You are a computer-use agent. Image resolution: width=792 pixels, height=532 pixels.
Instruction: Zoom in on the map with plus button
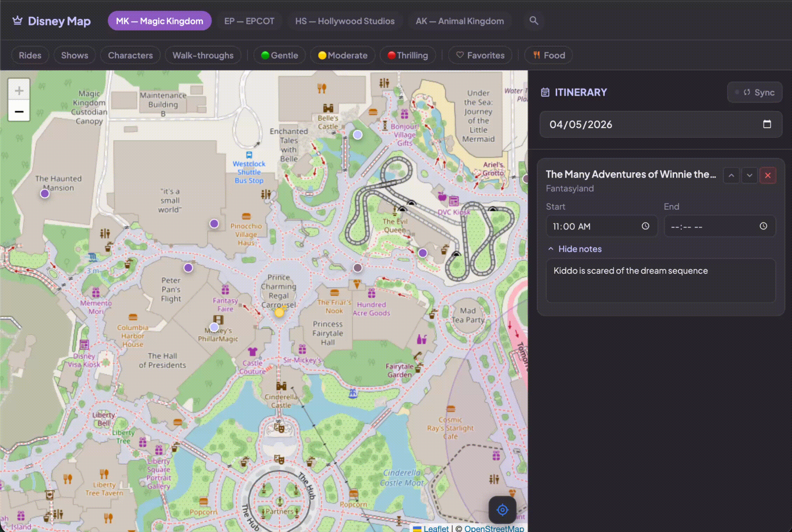(19, 91)
